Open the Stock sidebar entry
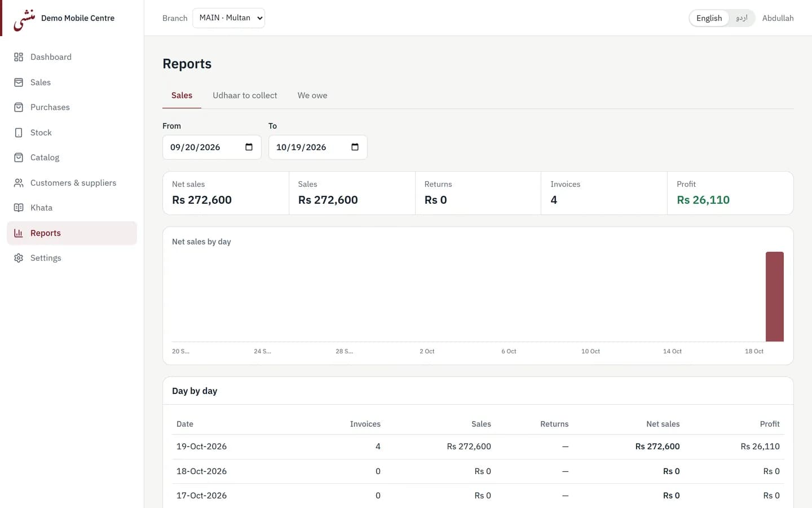The width and height of the screenshot is (812, 508). click(x=72, y=133)
